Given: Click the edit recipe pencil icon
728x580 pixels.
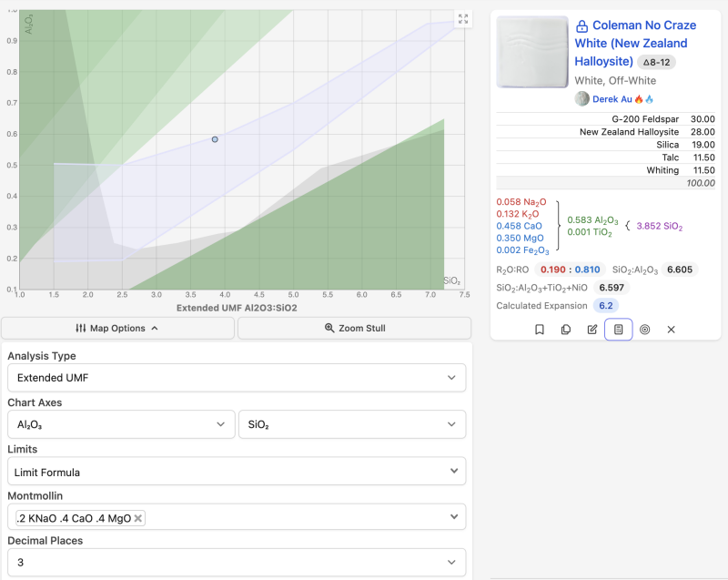Looking at the screenshot, I should click(x=592, y=330).
